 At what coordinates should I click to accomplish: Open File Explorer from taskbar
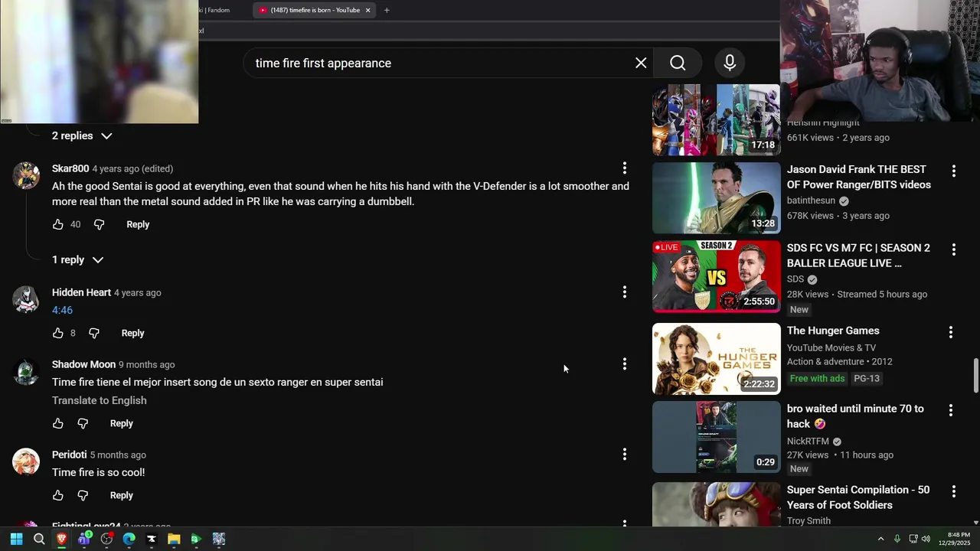click(174, 539)
